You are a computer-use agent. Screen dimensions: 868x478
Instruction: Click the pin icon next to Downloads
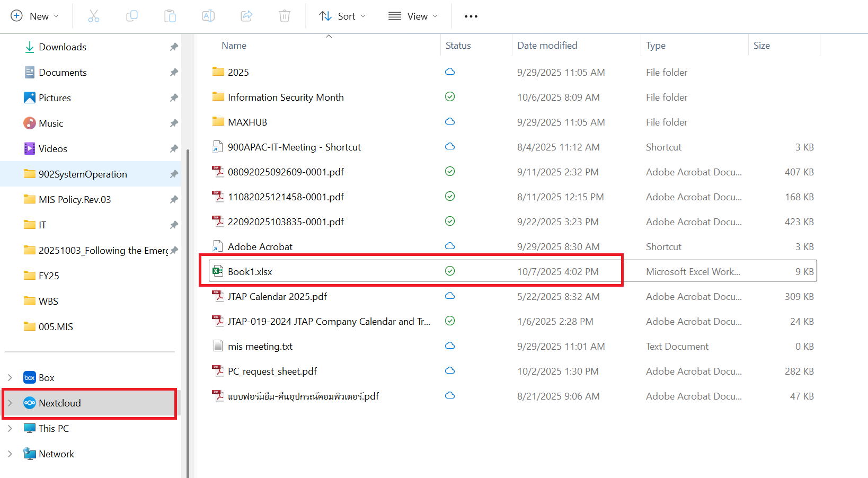(174, 47)
